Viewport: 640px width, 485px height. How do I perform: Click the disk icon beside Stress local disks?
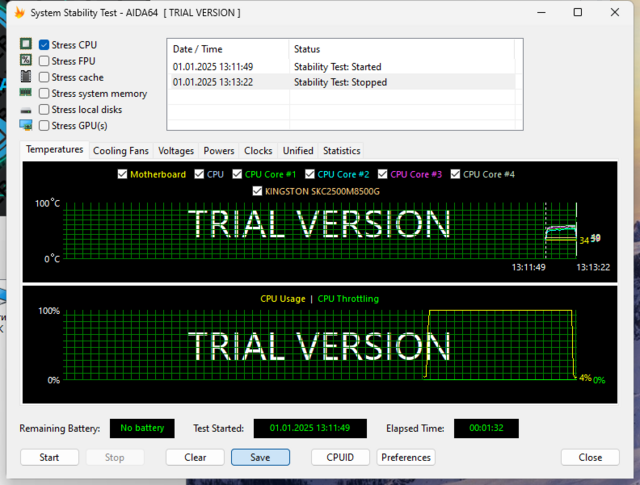click(26, 109)
